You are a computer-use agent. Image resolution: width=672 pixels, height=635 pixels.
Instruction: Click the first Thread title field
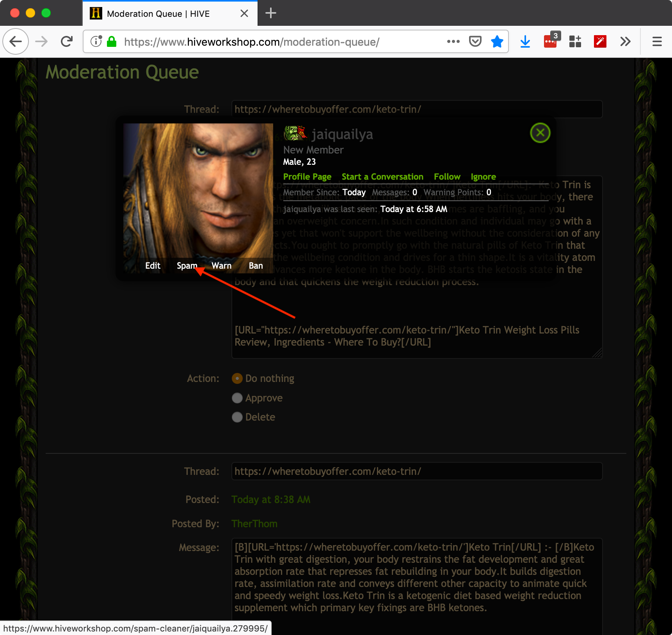[417, 109]
